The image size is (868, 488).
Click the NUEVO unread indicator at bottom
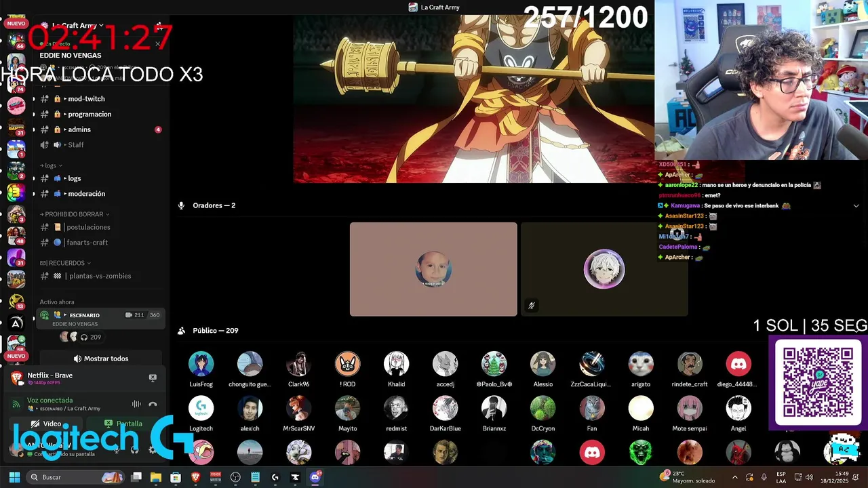click(16, 356)
